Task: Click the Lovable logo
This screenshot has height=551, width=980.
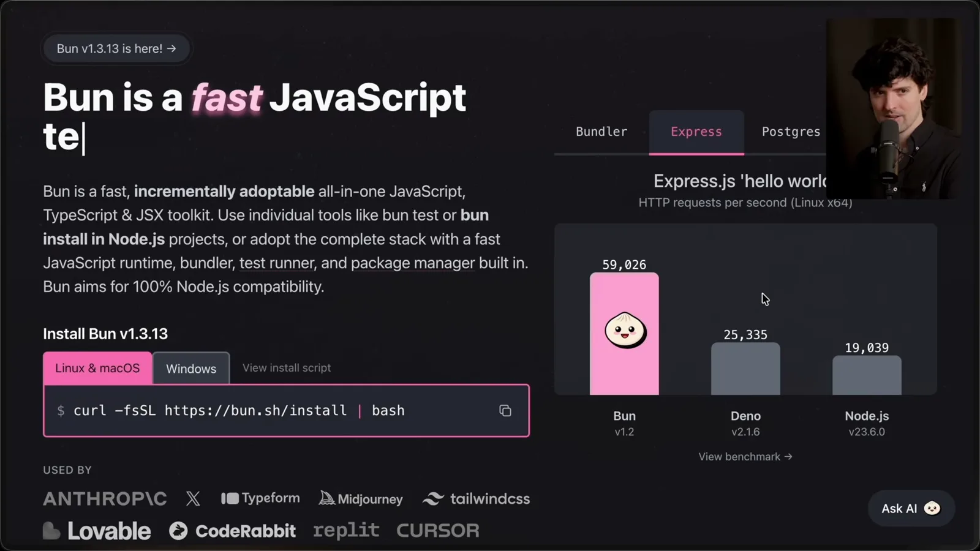Action: coord(97,531)
